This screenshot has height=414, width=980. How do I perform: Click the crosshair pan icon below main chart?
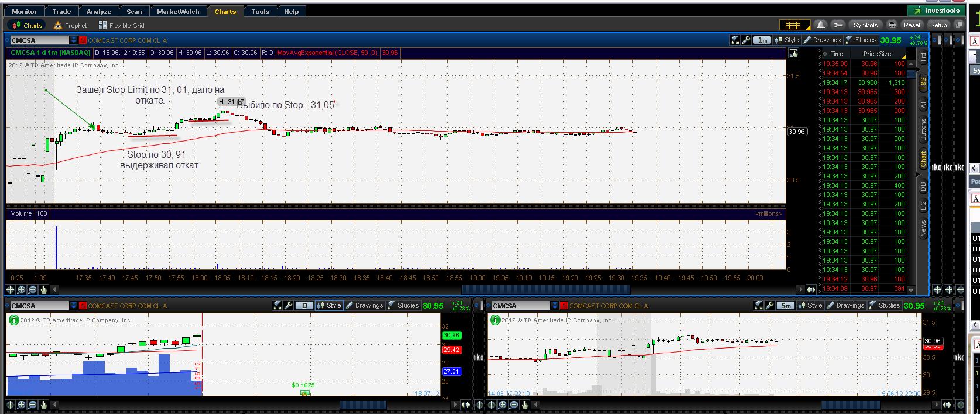point(11,289)
